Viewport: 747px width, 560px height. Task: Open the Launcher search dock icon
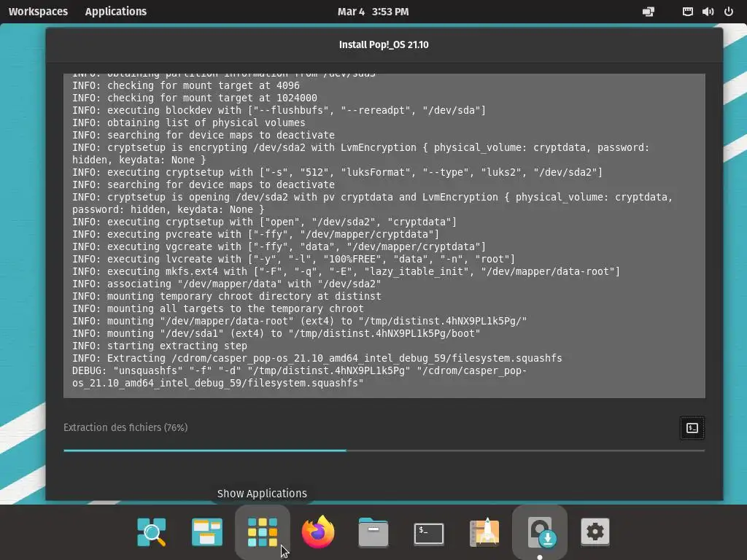(x=152, y=532)
